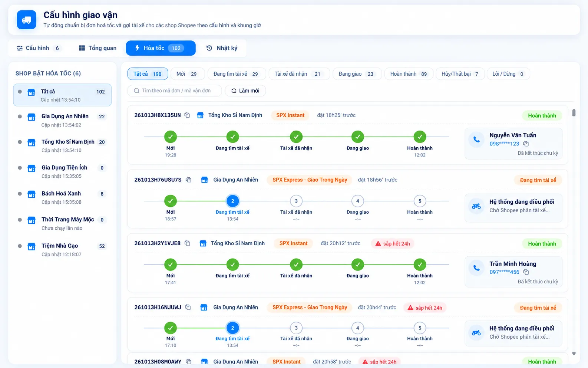The image size is (588, 368).
Task: Copy Nguyễn Văn Tuấn's phone number
Action: (526, 144)
